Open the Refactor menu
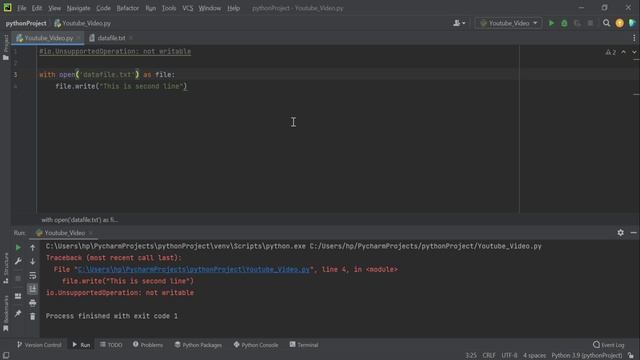Screen dimensions: 640x360 (128, 8)
